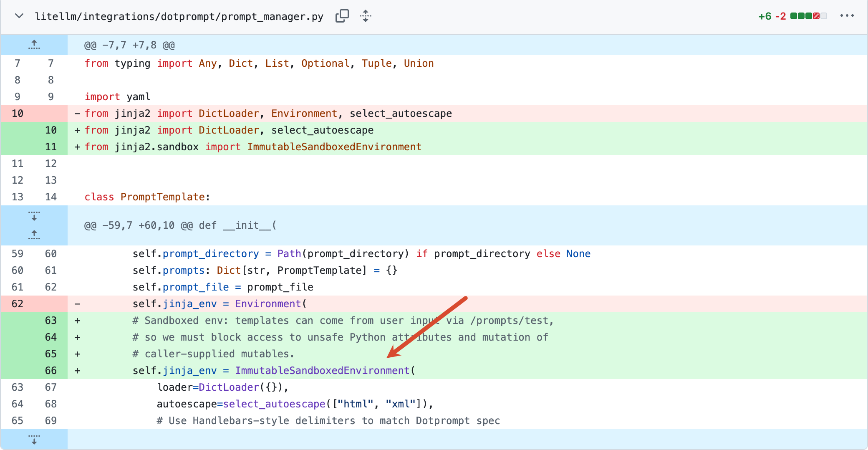Expand lines above the first hunk header
Viewport: 868px width, 450px height.
(34, 45)
